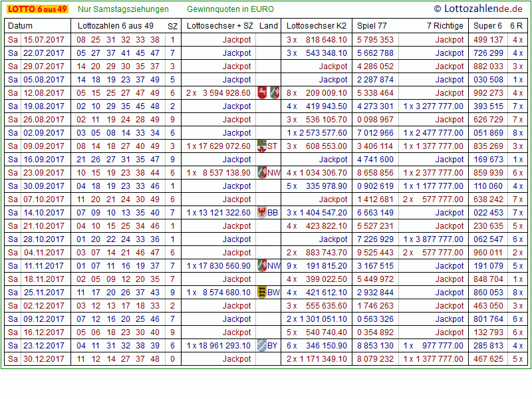Viewport: 532px width, 399px height.
Task: Click the ST state crest icon
Action: coord(261,146)
